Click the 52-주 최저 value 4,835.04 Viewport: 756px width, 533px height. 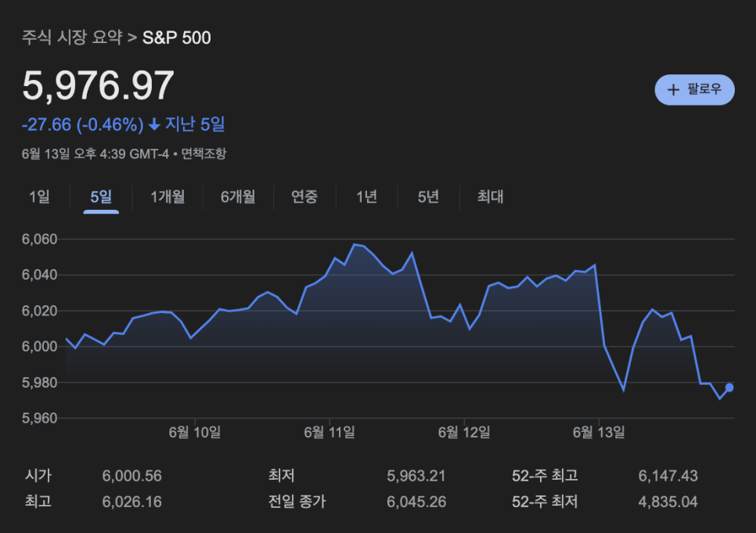tap(668, 502)
